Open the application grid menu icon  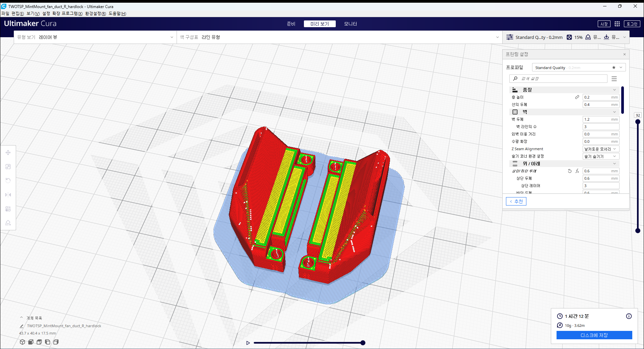pyautogui.click(x=617, y=24)
